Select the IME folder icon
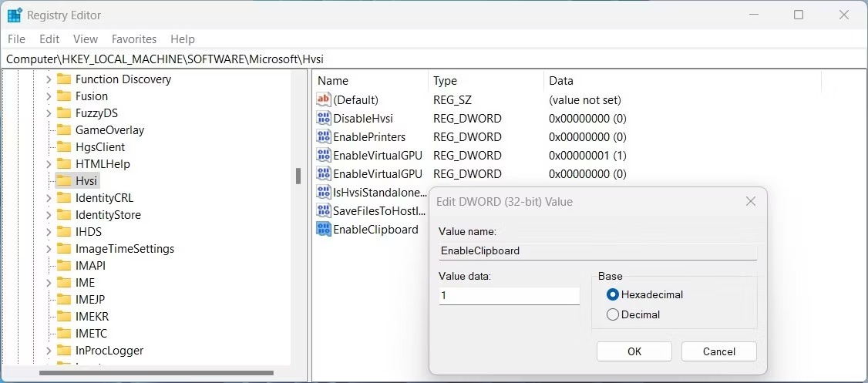Screen dimensions: 868x383 [x=64, y=282]
